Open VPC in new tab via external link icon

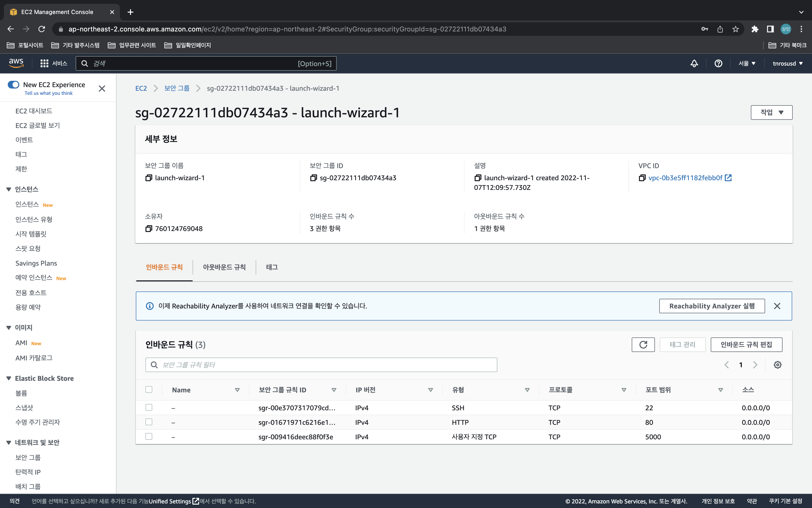(728, 178)
